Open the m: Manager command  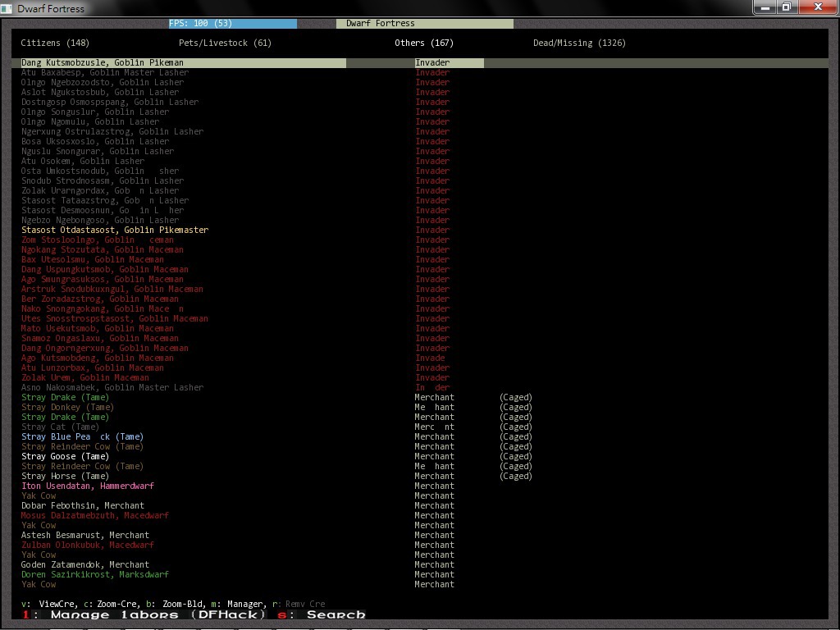tap(237, 604)
